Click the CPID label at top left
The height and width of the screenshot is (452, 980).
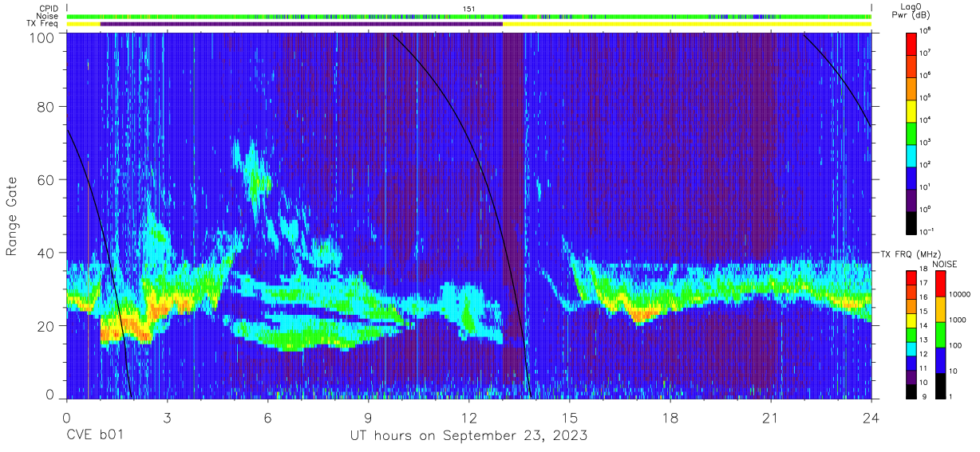pos(48,8)
